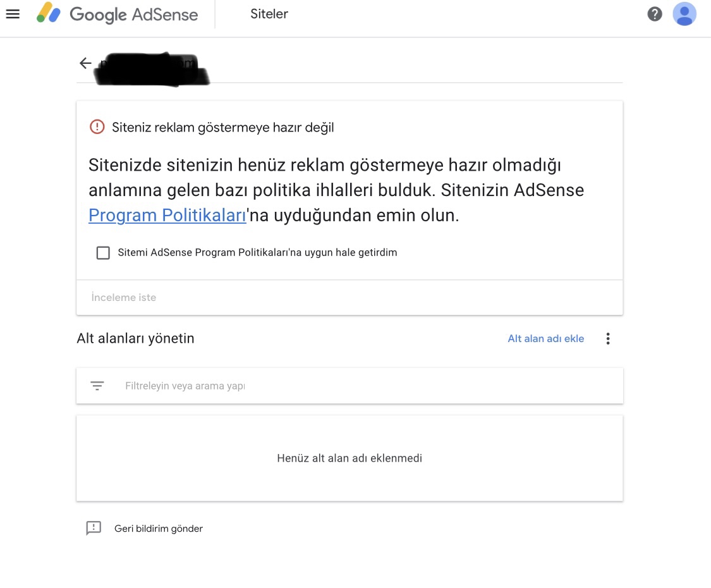
Task: Open the three-dot subdomain options menu
Action: click(x=607, y=338)
